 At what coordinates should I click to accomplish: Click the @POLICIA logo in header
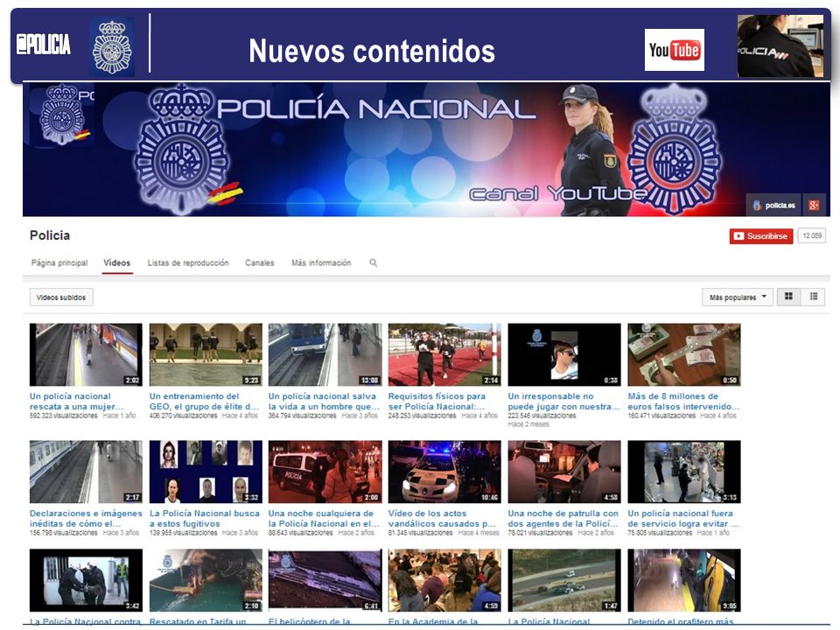[x=44, y=45]
